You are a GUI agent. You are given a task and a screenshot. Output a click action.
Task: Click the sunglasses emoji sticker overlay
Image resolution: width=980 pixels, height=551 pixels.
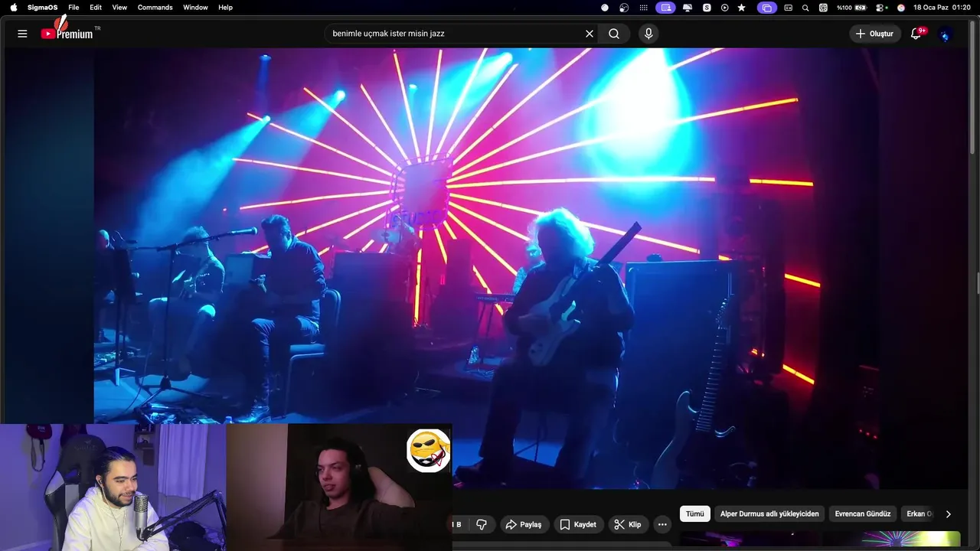point(428,451)
